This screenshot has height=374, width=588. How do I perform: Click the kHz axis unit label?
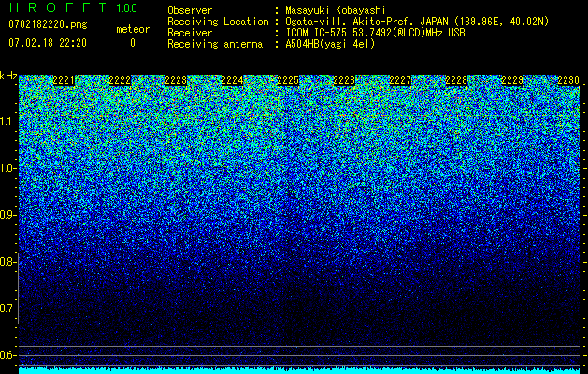pos(8,76)
